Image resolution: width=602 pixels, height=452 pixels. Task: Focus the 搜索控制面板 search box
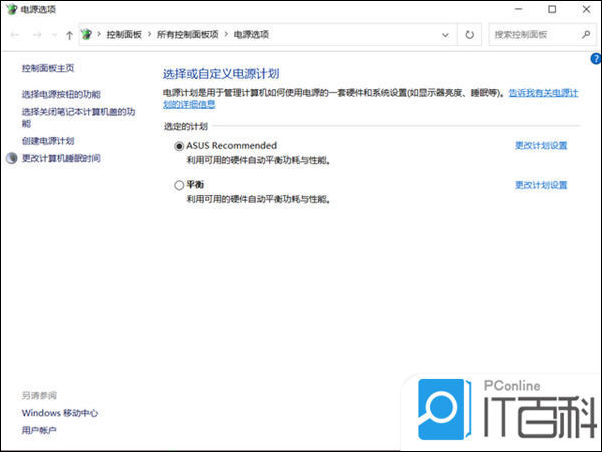[536, 35]
